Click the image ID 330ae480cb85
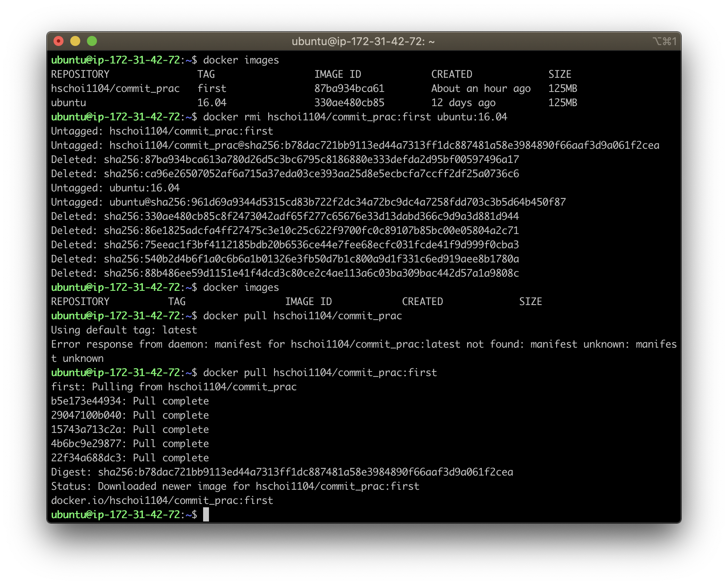 coord(349,103)
